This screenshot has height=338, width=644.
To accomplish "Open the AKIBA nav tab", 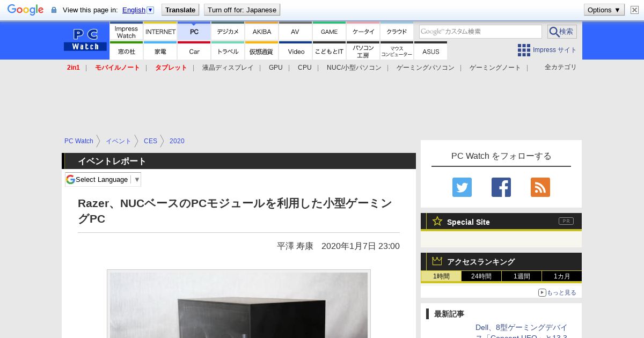I will click(x=262, y=31).
